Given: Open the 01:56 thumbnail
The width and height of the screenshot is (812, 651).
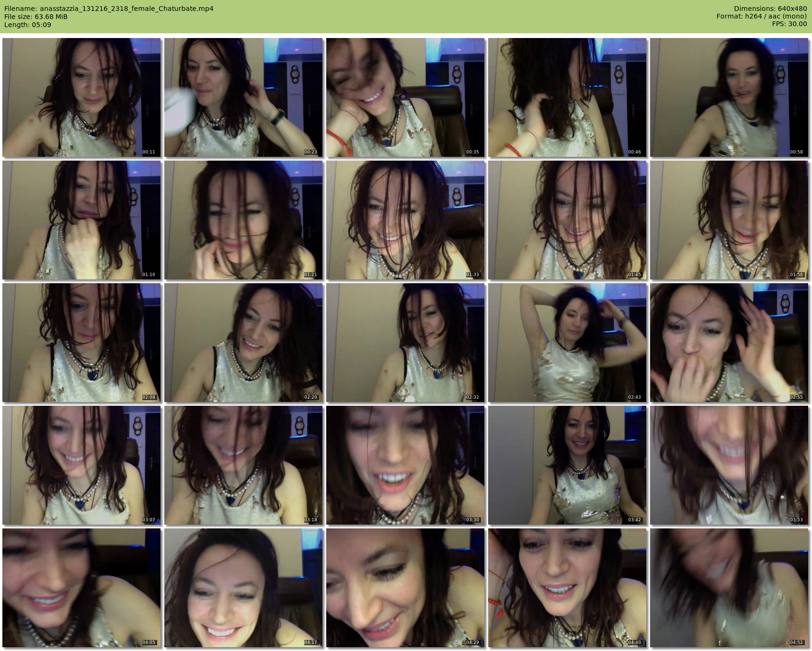Looking at the screenshot, I should click(x=729, y=220).
